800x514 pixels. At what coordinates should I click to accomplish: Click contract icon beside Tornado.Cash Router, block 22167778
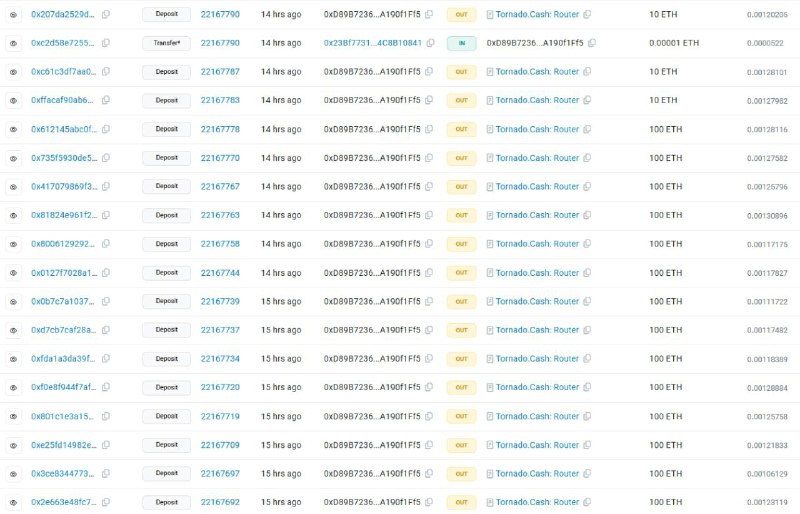[x=490, y=129]
